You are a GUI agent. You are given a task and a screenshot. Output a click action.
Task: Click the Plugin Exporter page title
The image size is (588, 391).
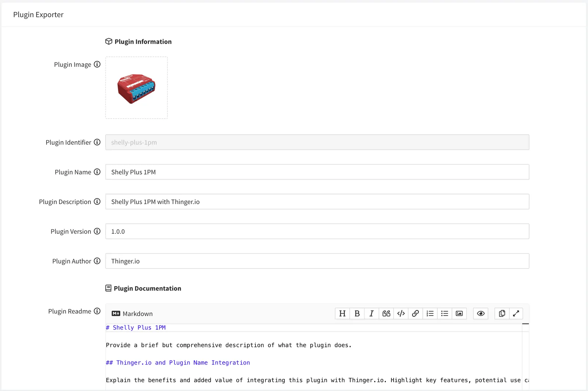click(38, 15)
